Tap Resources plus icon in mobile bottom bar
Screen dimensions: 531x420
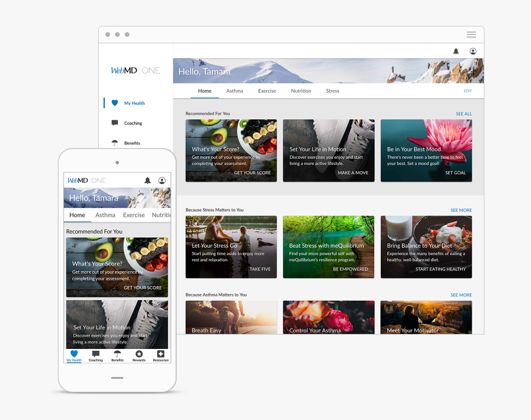point(161,355)
